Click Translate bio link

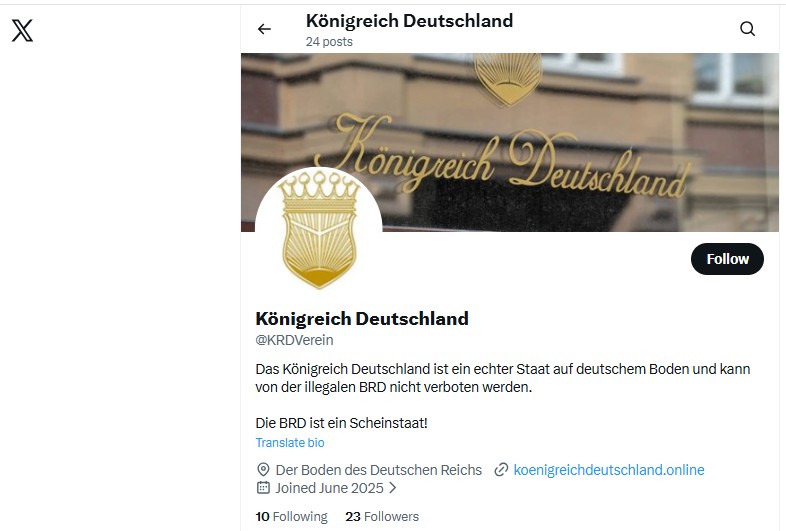tap(290, 443)
